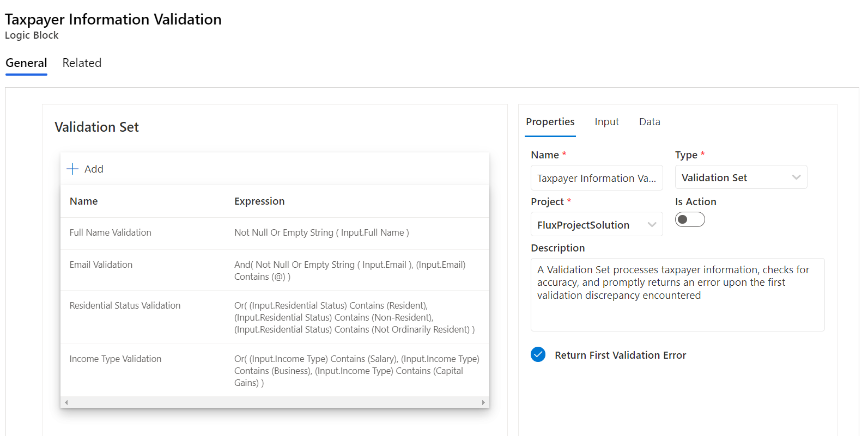Click the Expression column header
Screen dimensions: 868x436
tap(259, 201)
